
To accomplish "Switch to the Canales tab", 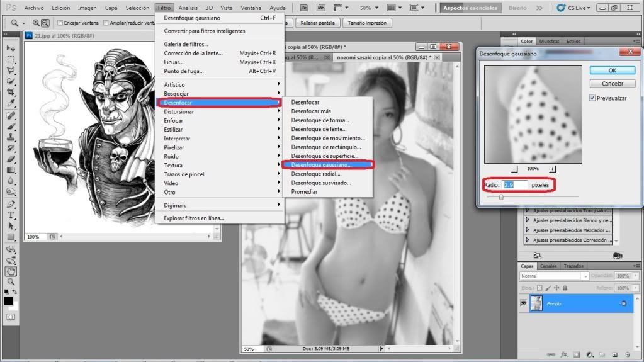I will pyautogui.click(x=548, y=266).
